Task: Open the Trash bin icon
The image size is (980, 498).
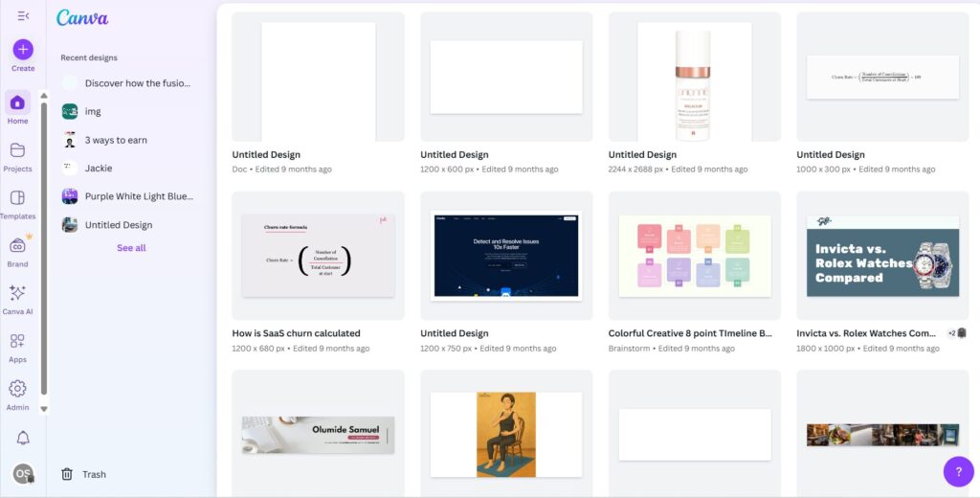Action: click(x=67, y=474)
